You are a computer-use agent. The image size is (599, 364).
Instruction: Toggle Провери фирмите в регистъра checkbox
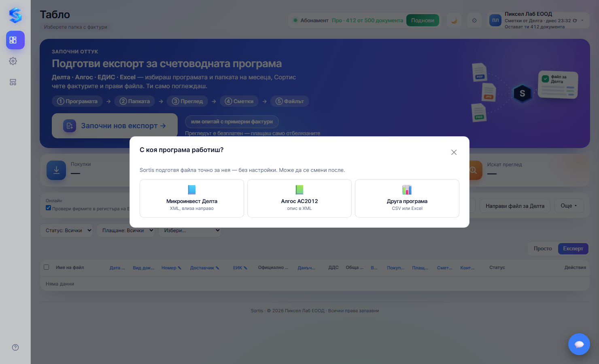tap(49, 208)
